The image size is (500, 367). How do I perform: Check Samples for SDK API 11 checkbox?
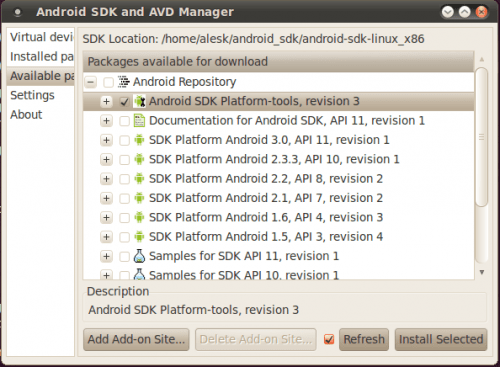coord(124,256)
